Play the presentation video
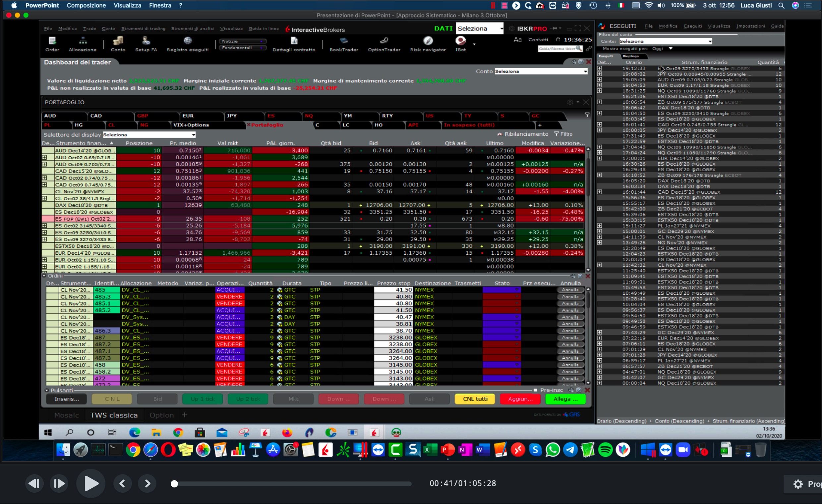The width and height of the screenshot is (822, 504). click(x=91, y=484)
